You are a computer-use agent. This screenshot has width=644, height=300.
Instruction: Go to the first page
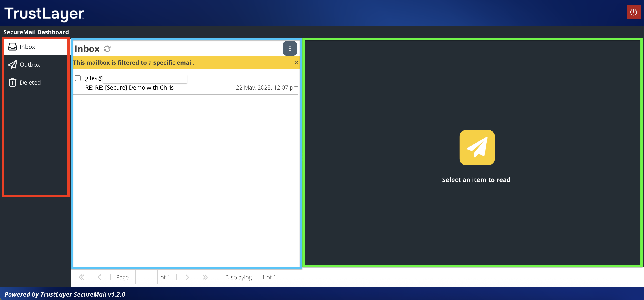click(82, 277)
